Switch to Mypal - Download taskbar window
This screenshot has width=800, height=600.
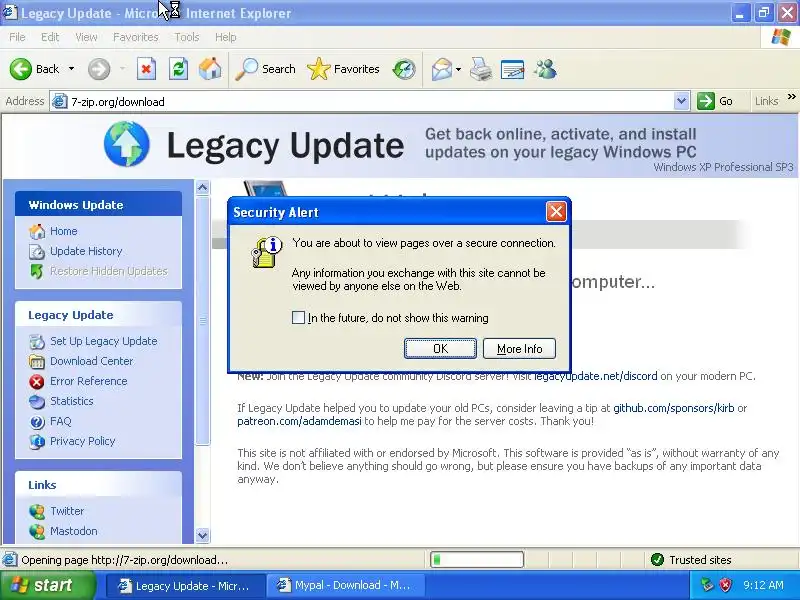click(345, 585)
